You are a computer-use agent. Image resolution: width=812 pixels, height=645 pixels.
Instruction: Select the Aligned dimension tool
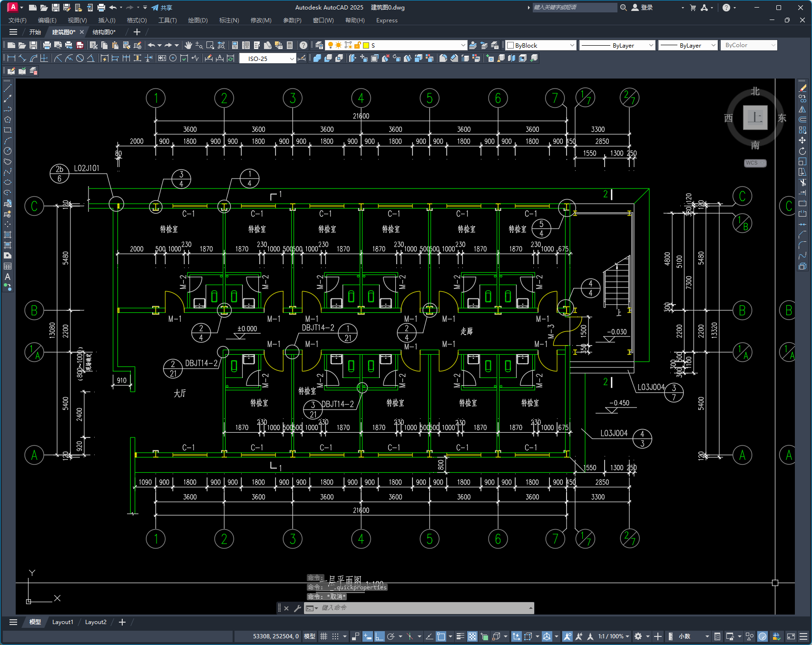coord(22,58)
